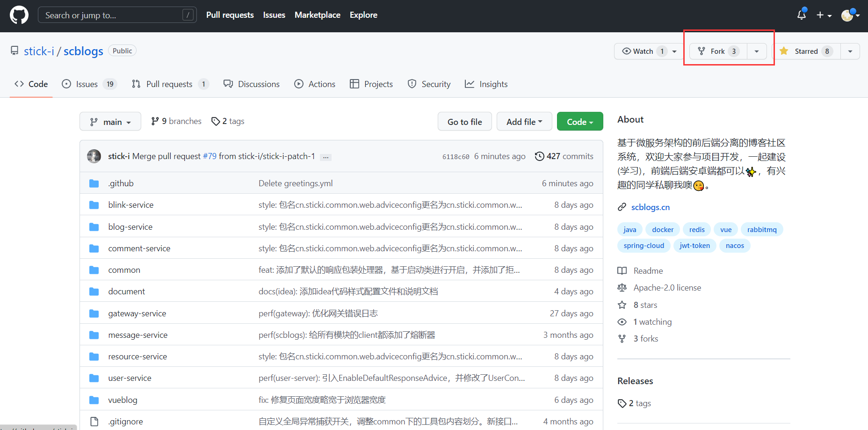
Task: Open the Apache-2.0 license link
Action: (667, 288)
